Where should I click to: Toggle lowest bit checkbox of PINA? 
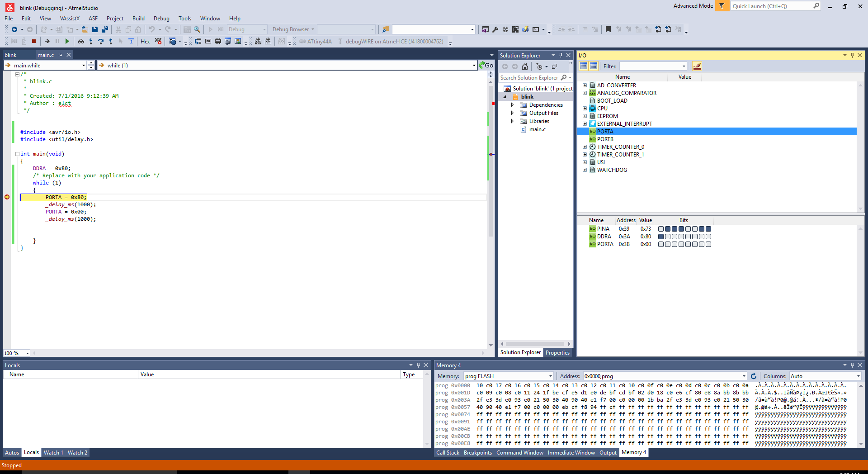point(708,229)
